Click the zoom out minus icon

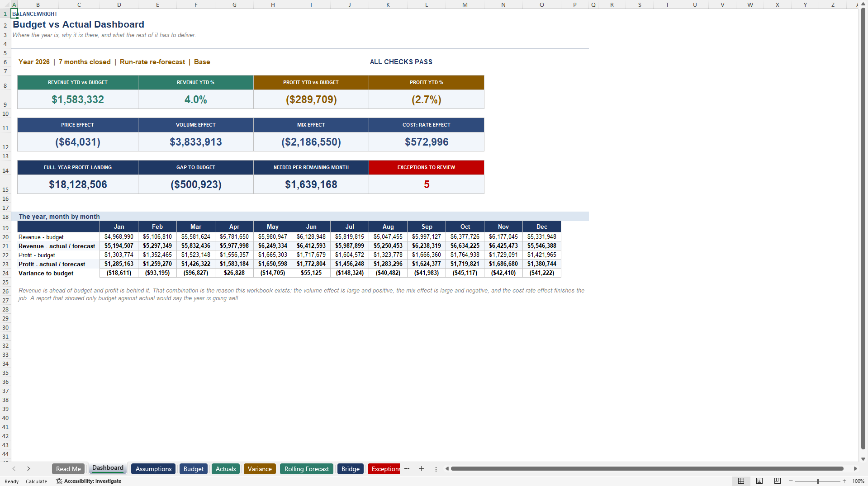click(x=791, y=481)
